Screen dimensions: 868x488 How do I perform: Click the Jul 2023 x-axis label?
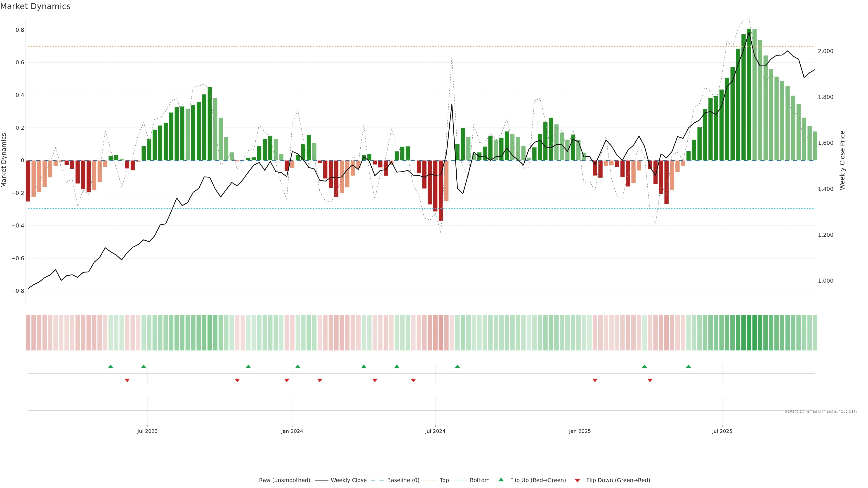pos(147,431)
